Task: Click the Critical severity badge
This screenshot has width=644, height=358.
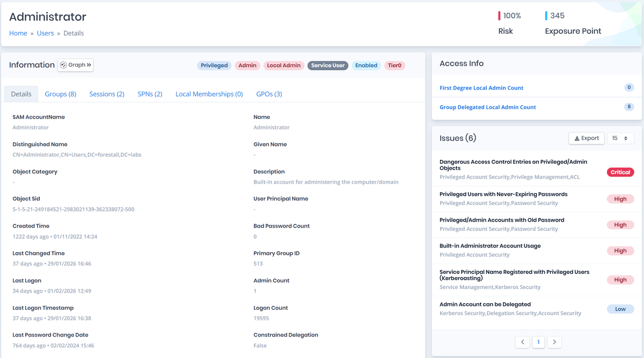Action: pyautogui.click(x=620, y=172)
